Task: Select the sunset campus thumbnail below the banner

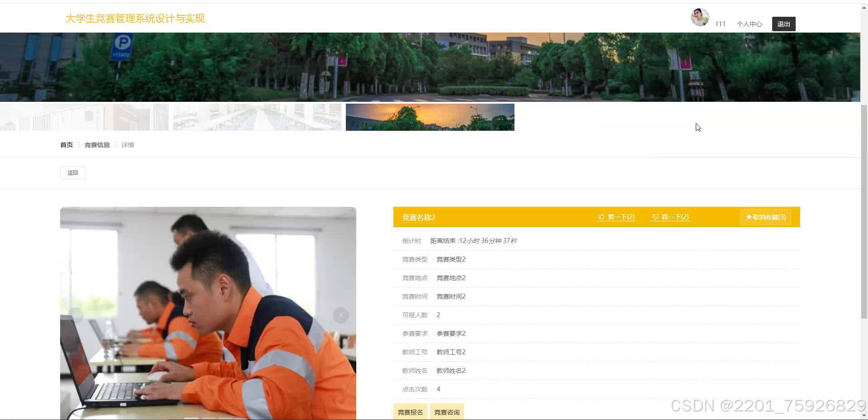Action: [429, 117]
